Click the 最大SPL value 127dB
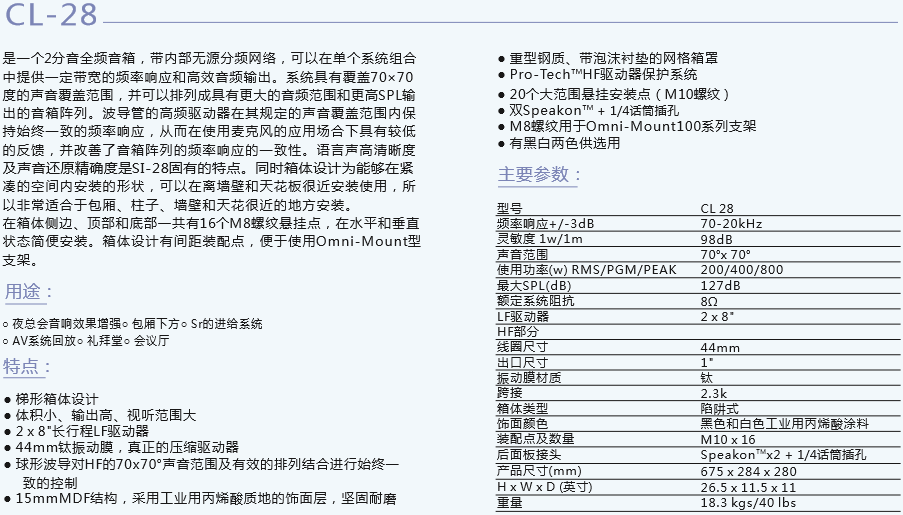The width and height of the screenshot is (903, 515). point(720,286)
